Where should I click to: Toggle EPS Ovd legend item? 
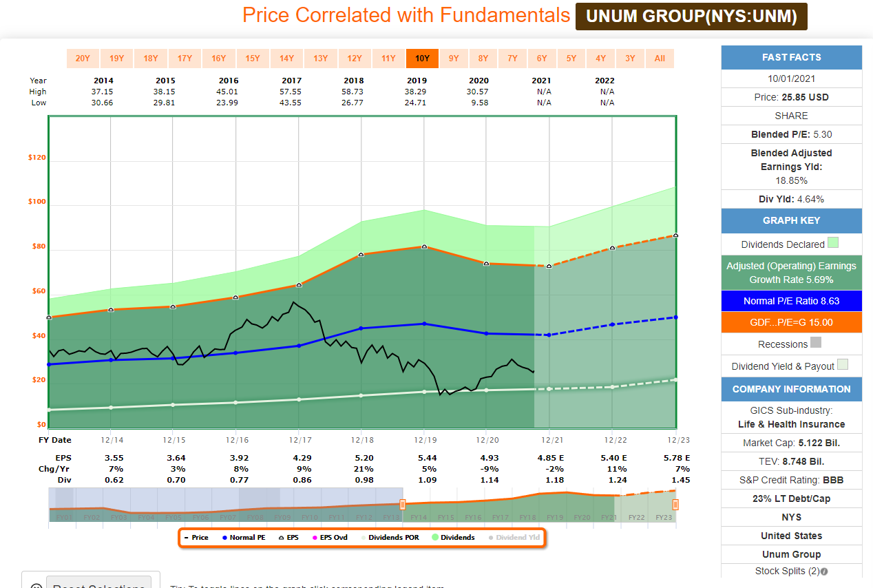329,537
